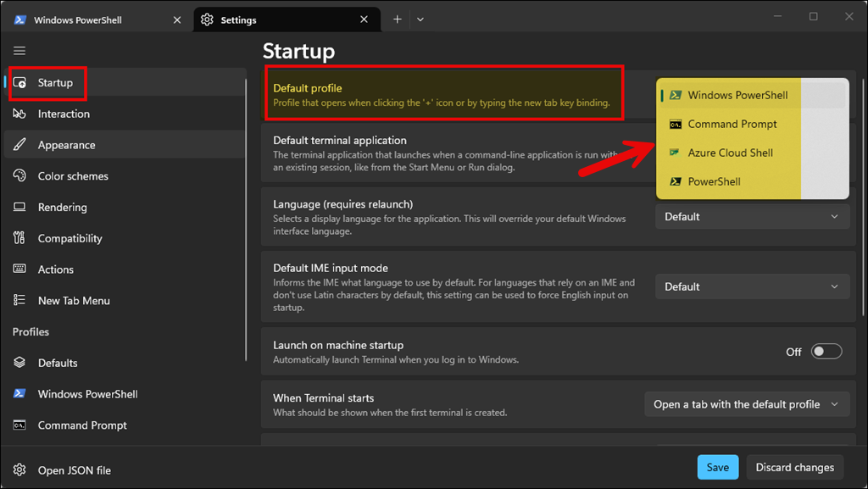Click the Save button
This screenshot has width=868, height=489.
tap(717, 467)
